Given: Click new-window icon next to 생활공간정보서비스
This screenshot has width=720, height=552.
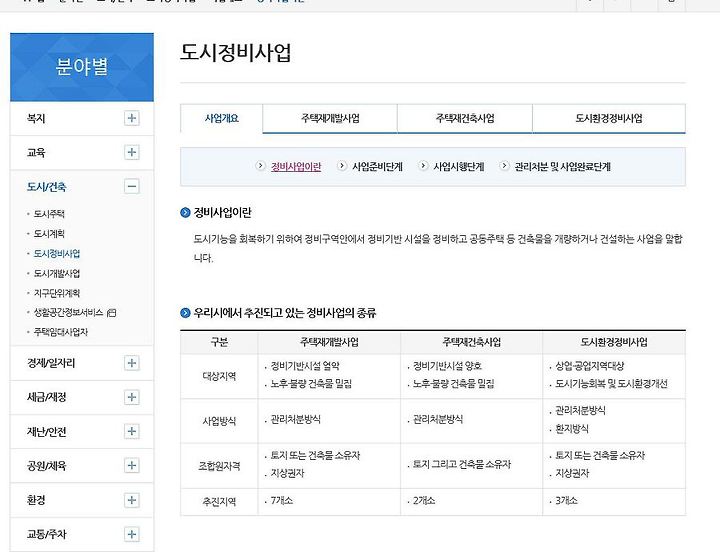Looking at the screenshot, I should pyautogui.click(x=111, y=313).
